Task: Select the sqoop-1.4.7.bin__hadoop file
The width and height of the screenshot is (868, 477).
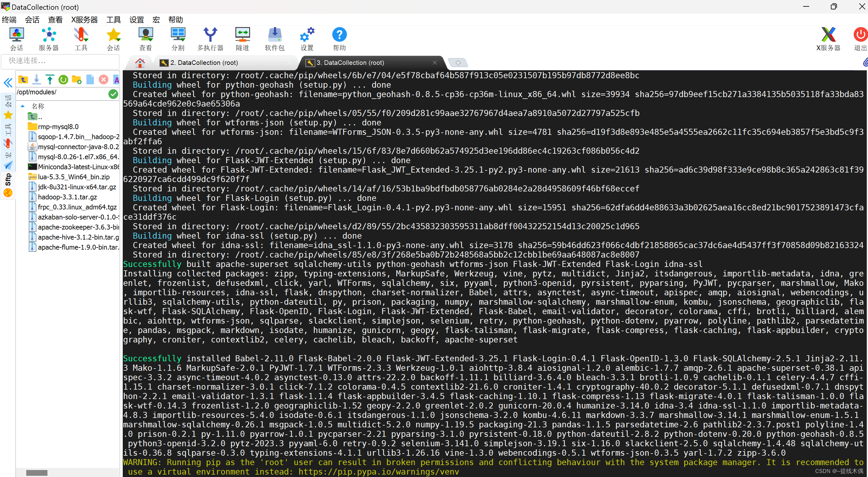Action: [74, 137]
